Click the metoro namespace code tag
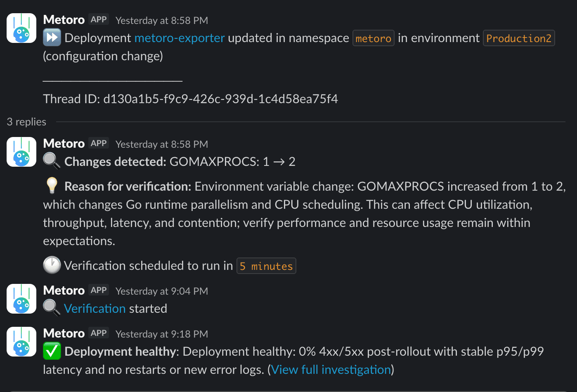 point(373,38)
